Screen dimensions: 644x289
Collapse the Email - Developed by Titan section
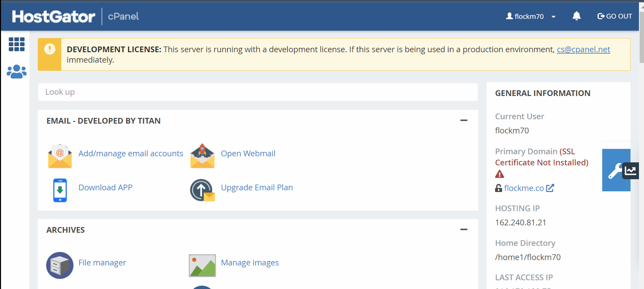tap(464, 120)
